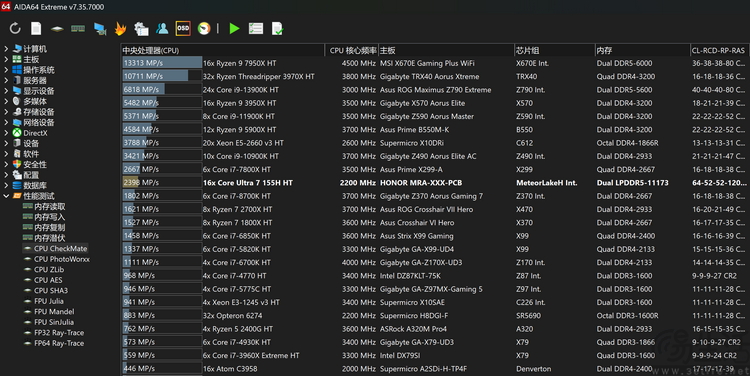
Task: Select 配置 in the sidebar tree
Action: click(x=31, y=175)
